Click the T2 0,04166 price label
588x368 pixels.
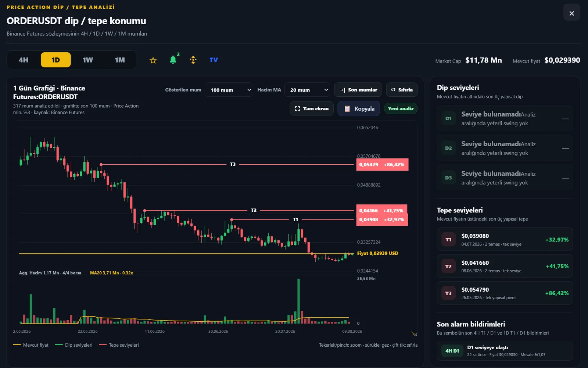click(x=382, y=211)
